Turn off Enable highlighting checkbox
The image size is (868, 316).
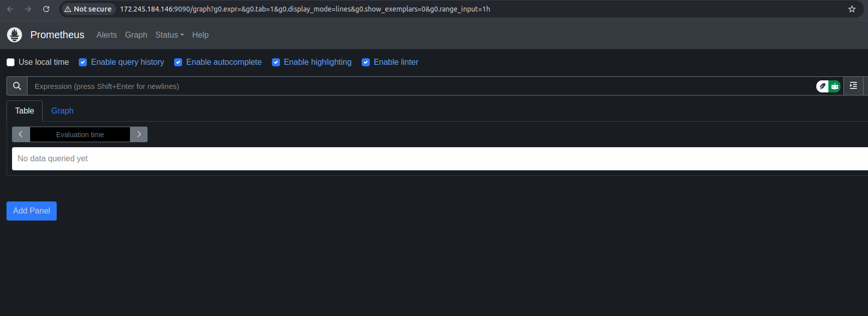click(x=276, y=62)
